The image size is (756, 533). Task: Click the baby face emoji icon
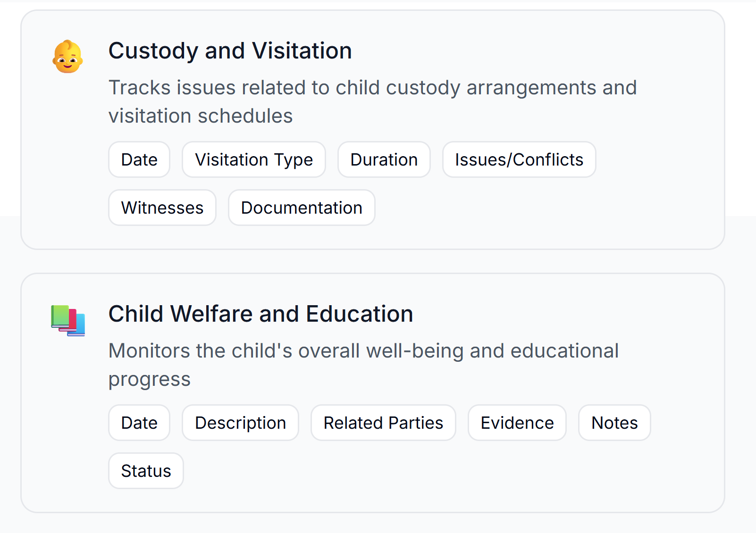(x=68, y=57)
